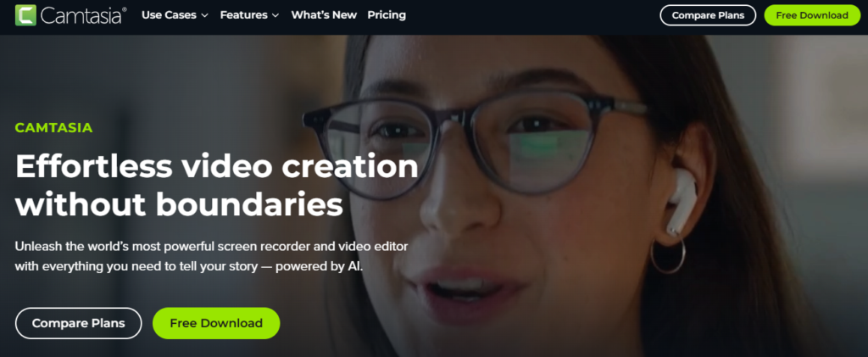Click the Effortless video creation headline
This screenshot has width=868, height=357.
pos(216,166)
